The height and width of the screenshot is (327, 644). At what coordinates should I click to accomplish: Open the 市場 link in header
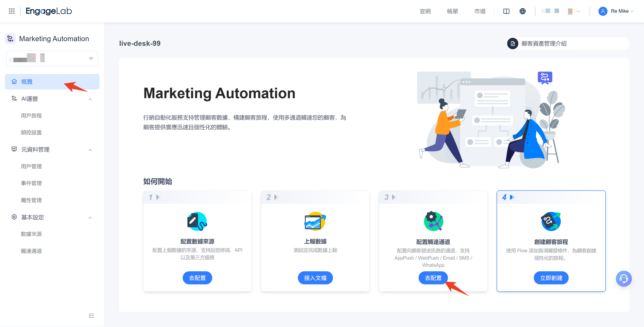[x=480, y=11]
